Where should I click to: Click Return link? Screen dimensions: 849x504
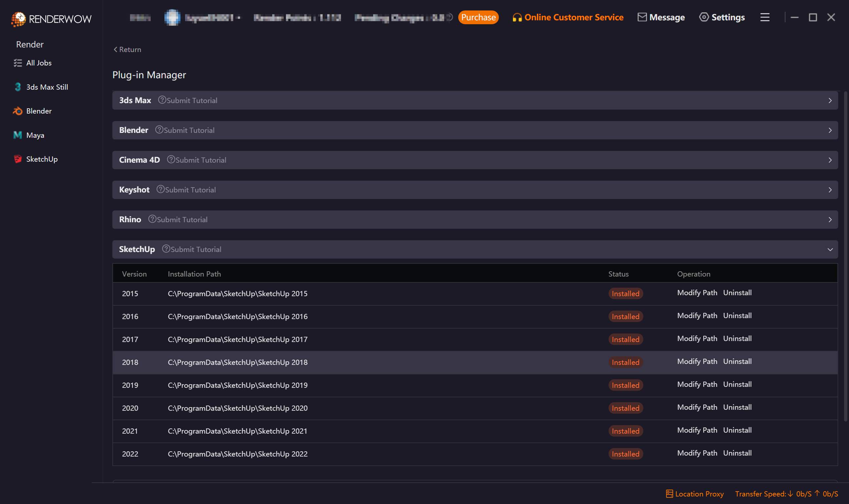127,50
